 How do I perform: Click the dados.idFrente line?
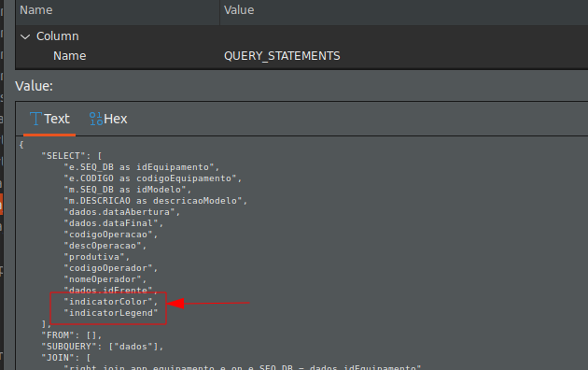point(111,290)
